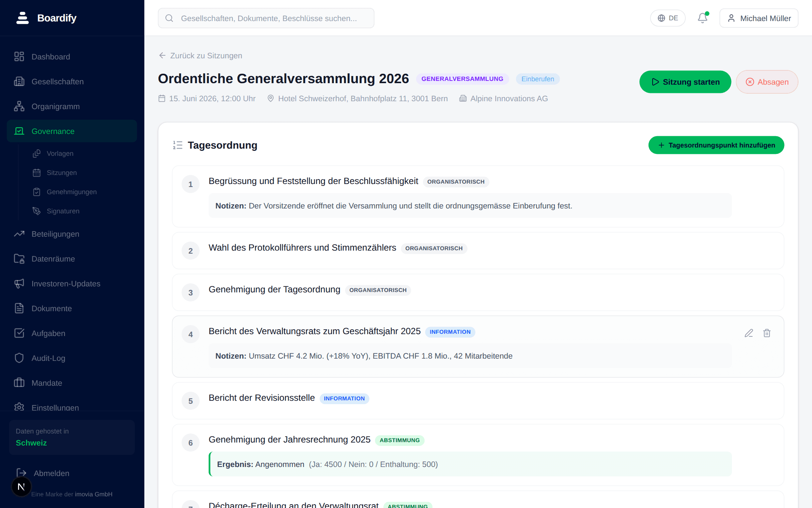
Task: Click the round N badge icon
Action: point(21,487)
